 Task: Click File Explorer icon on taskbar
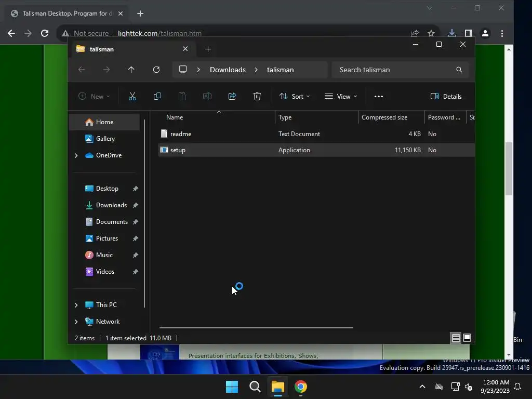278,387
